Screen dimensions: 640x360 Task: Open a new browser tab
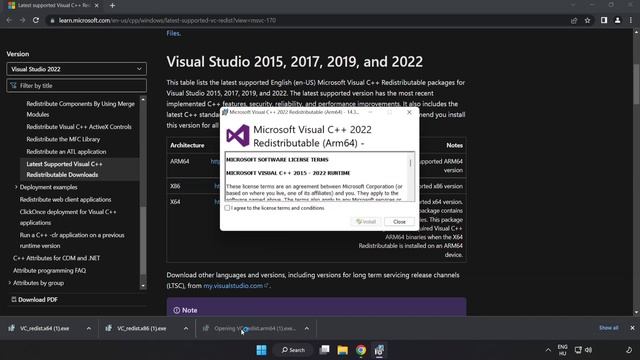[112, 5]
